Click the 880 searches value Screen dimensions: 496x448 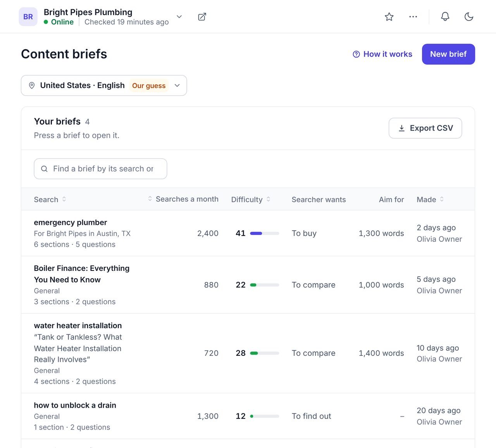[x=211, y=285]
